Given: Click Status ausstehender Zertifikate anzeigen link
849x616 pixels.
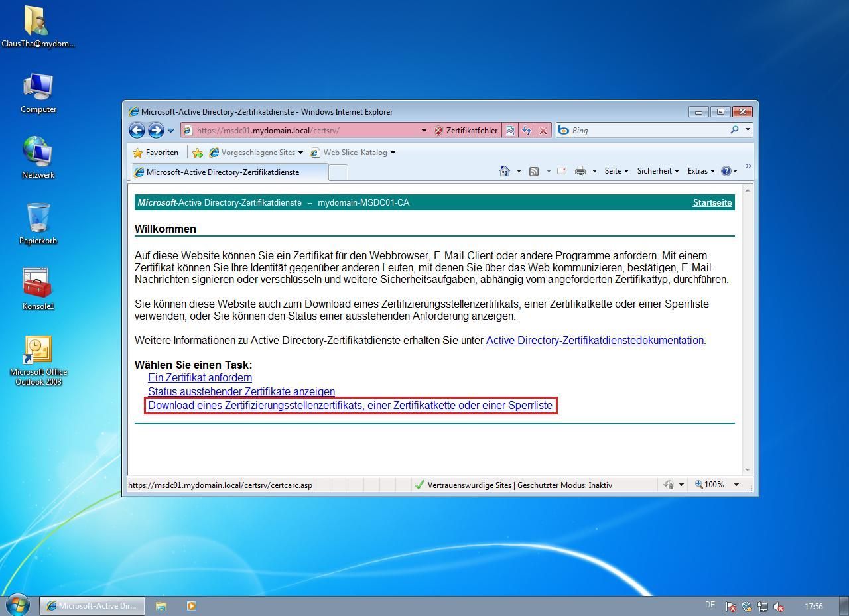Looking at the screenshot, I should (x=241, y=391).
